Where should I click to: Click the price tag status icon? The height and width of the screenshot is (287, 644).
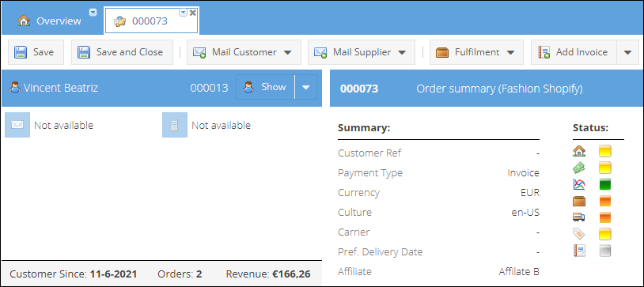coord(578,234)
